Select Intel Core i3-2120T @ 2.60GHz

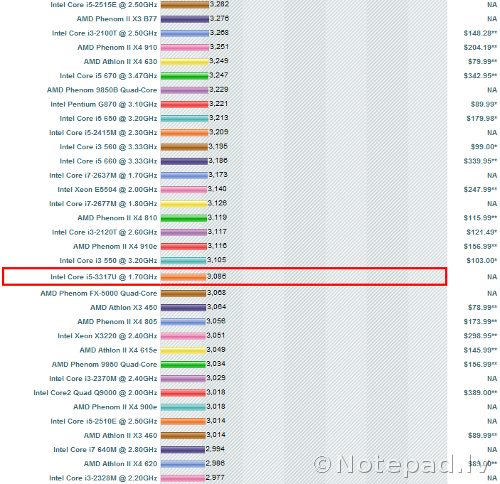click(104, 232)
